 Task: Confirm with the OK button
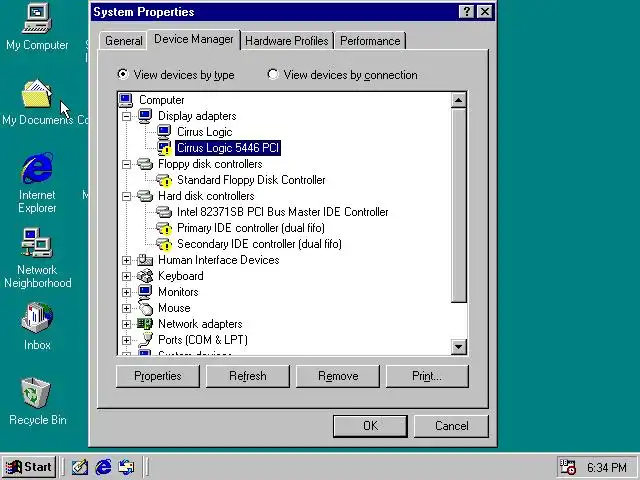[x=370, y=426]
